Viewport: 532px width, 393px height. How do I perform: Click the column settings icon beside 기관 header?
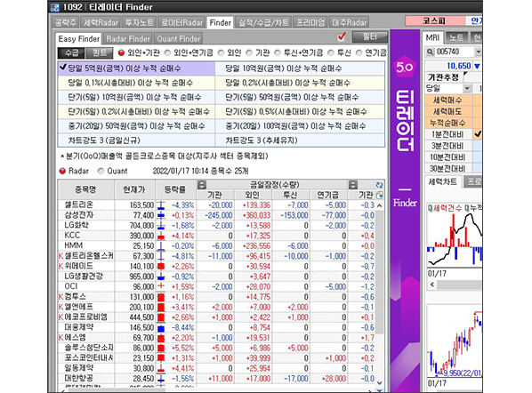point(380,195)
